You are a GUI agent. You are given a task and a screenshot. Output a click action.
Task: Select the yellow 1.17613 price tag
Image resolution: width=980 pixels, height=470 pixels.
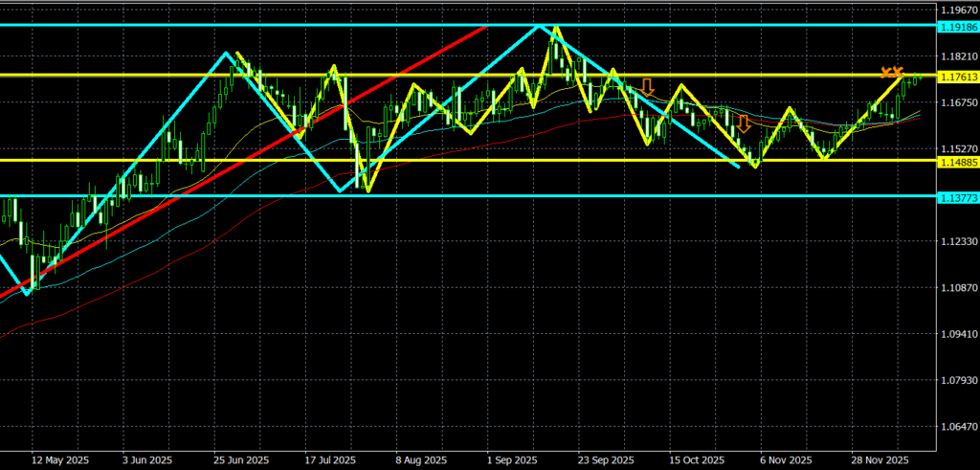[x=957, y=76]
